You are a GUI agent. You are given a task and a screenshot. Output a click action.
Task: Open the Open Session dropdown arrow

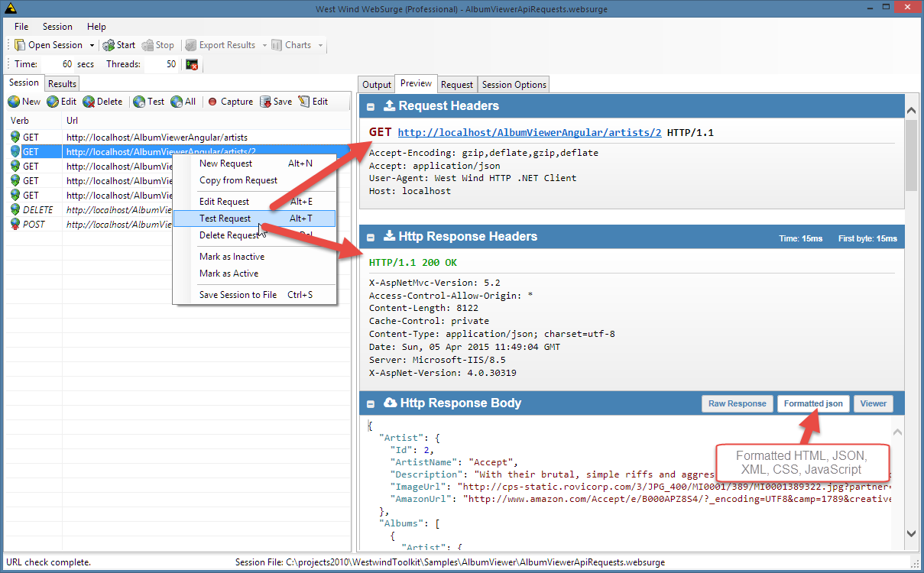92,45
